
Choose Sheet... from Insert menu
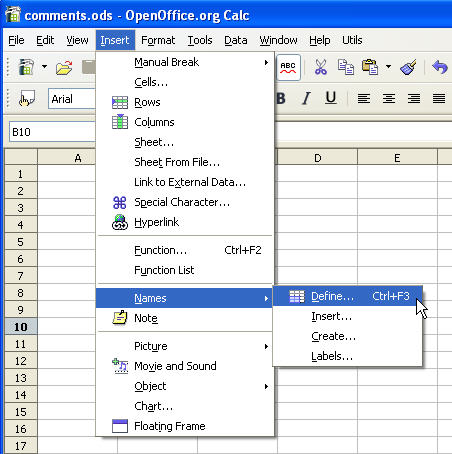tap(185, 142)
